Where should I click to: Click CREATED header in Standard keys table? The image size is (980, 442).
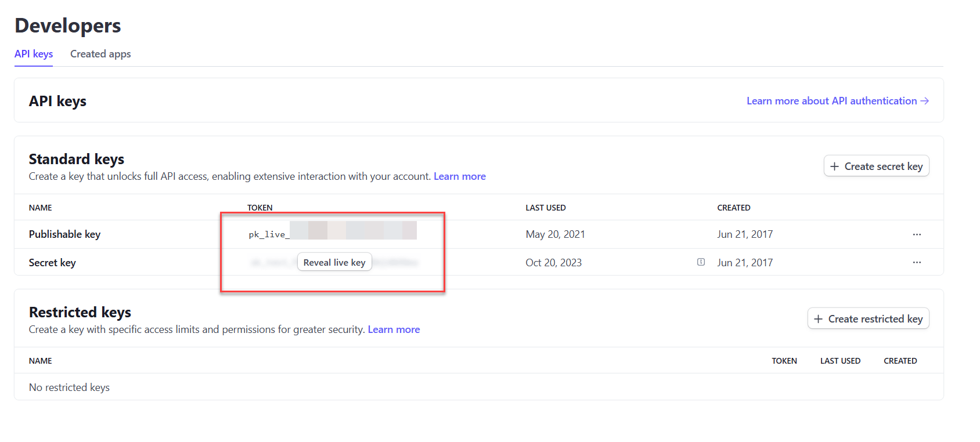click(733, 208)
